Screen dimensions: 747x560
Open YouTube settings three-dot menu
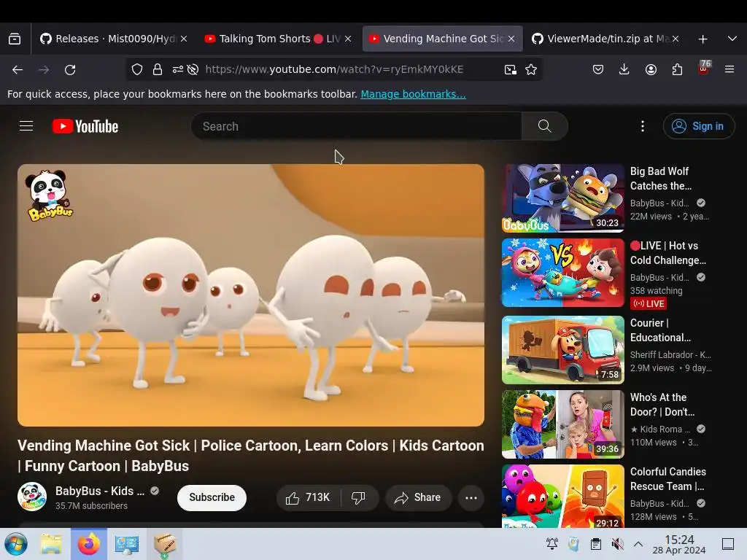[643, 126]
